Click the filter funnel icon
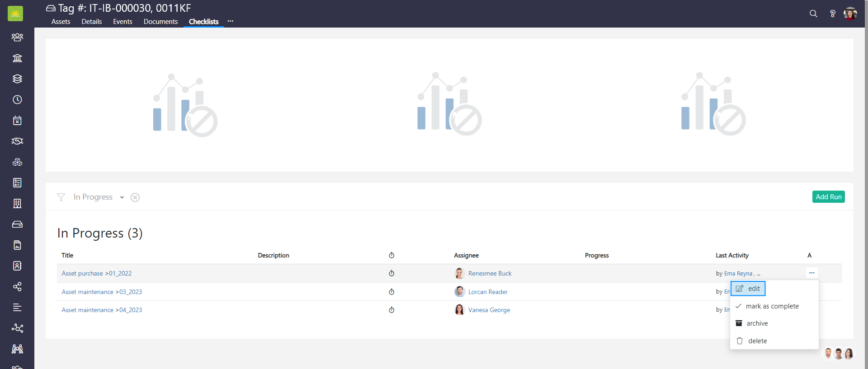The image size is (868, 369). coord(61,197)
